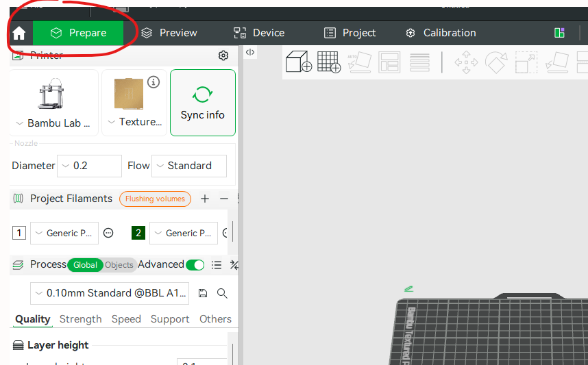The image size is (588, 365).
Task: Click the Add model cube icon
Action: coord(298,62)
